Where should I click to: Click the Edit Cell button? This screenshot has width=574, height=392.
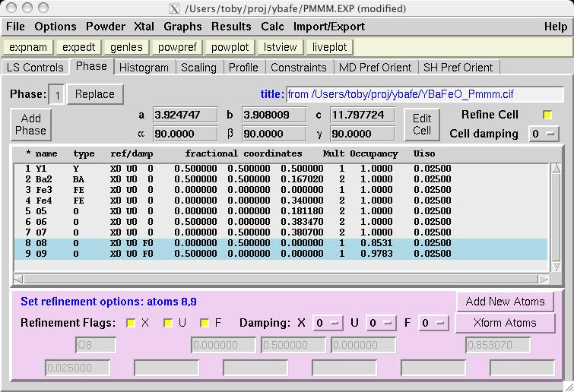422,125
